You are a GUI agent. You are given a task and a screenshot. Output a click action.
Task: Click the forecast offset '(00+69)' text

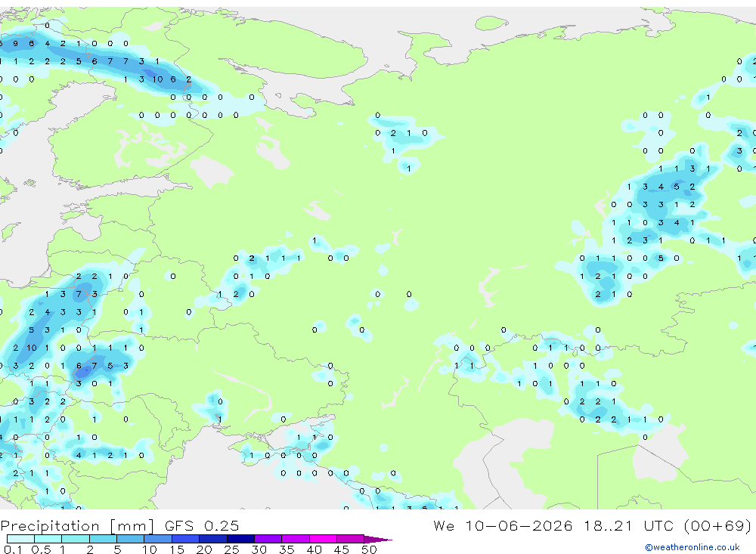click(718, 525)
